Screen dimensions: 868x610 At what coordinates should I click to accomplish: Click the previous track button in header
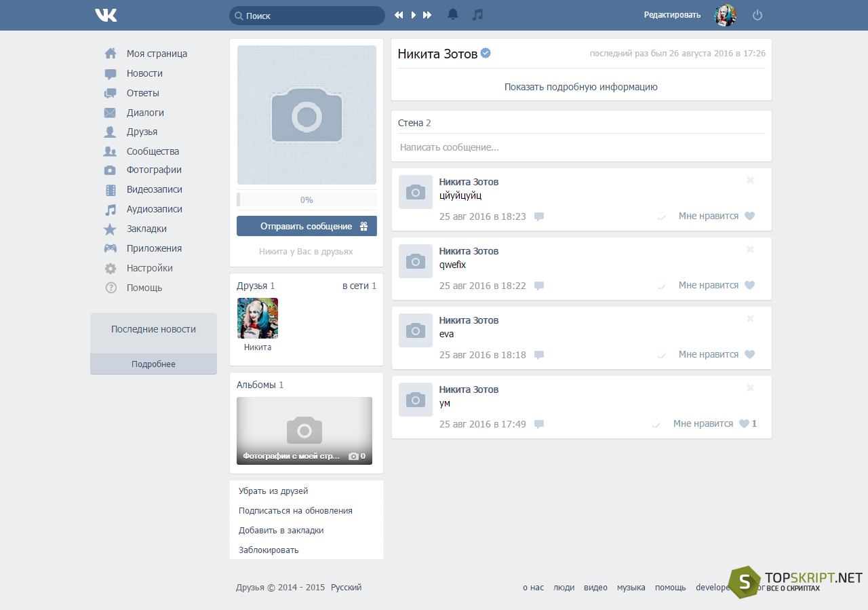pos(399,15)
